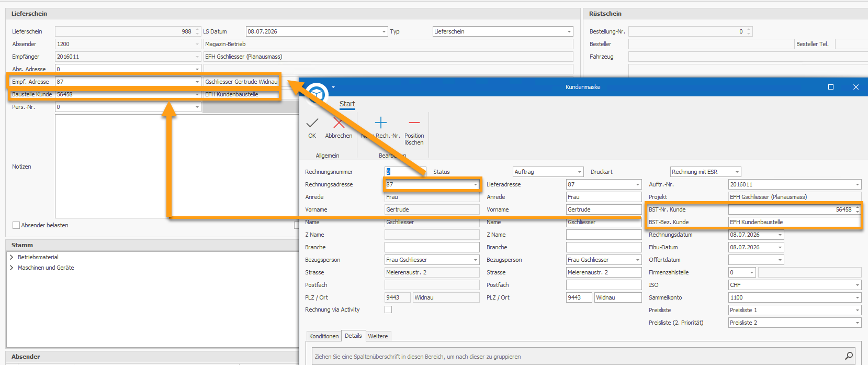Open the Absender 1200 dropdown
This screenshot has height=365, width=868.
[x=197, y=44]
